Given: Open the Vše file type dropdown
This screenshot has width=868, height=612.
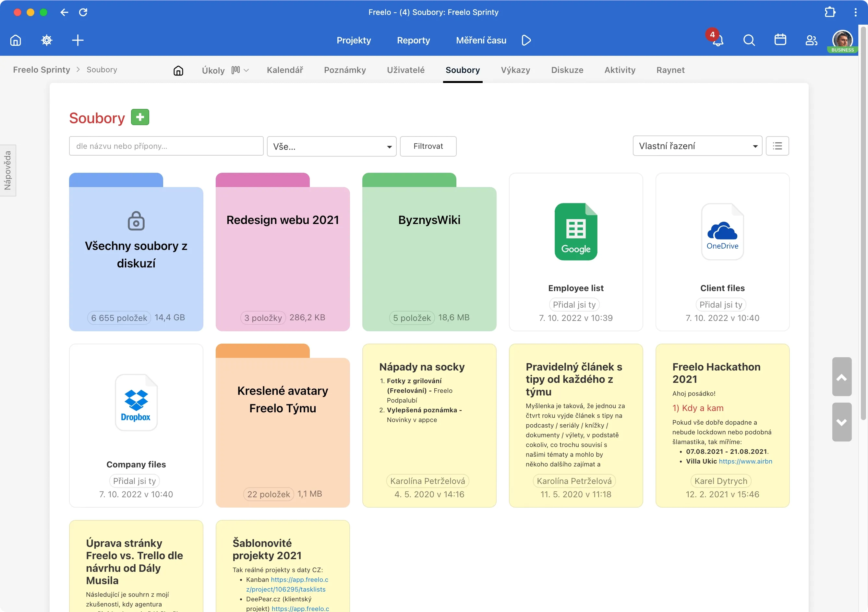Looking at the screenshot, I should (x=331, y=146).
